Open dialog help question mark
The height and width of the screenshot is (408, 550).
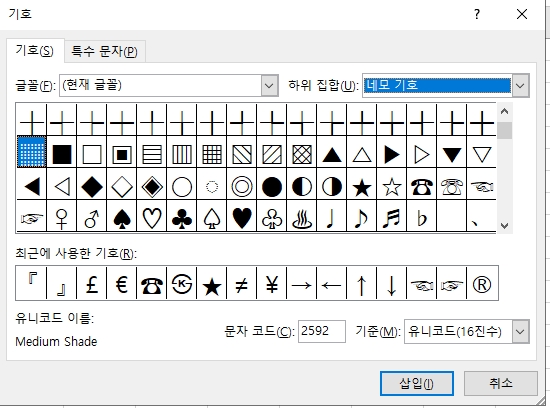coord(477,14)
